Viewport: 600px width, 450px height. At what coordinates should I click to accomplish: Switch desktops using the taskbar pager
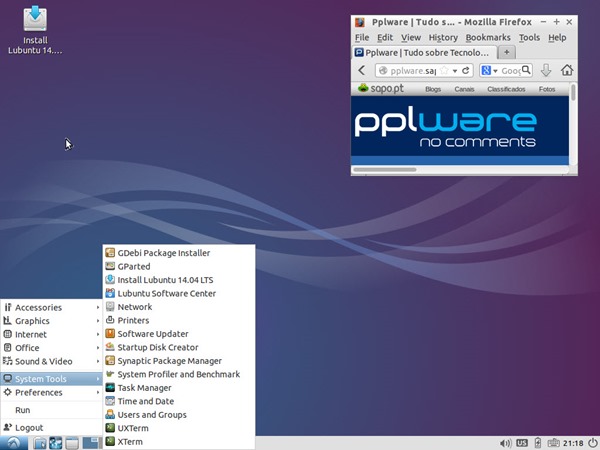pyautogui.click(x=91, y=443)
